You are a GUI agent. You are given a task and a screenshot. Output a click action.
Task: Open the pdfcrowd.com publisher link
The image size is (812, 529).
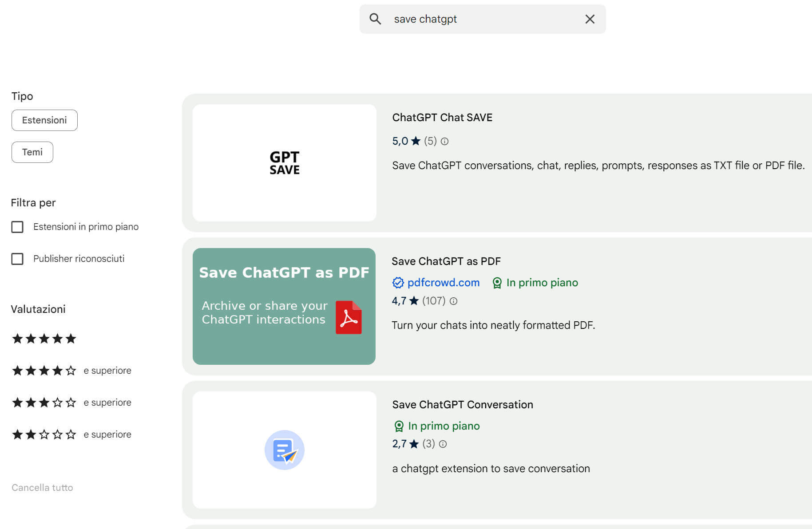click(443, 283)
